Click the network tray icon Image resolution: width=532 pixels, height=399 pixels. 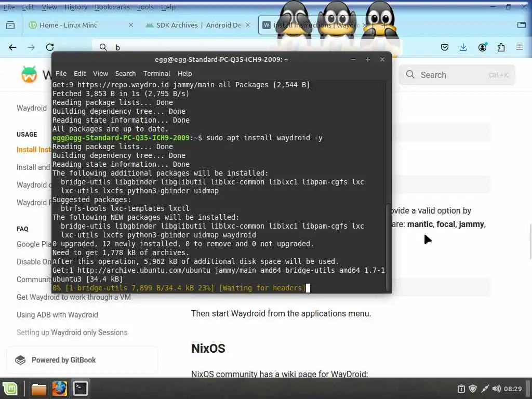click(485, 389)
